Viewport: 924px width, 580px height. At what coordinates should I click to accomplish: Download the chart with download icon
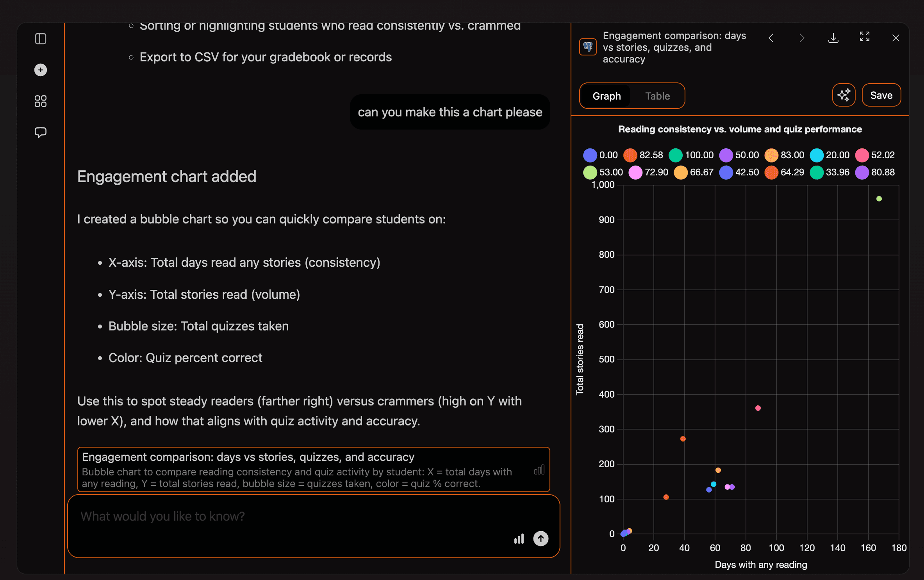click(x=833, y=37)
